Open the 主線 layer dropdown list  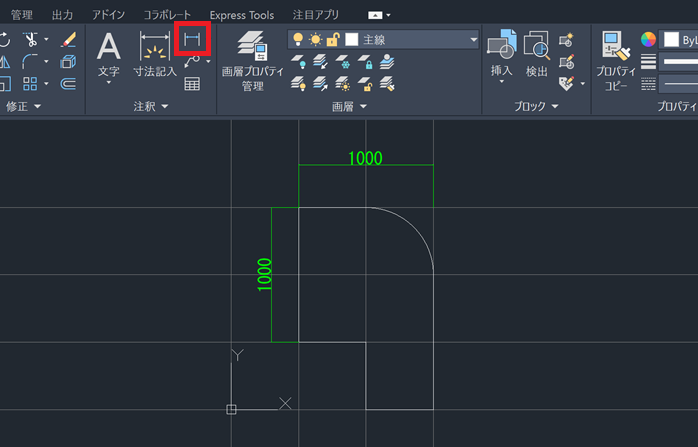click(x=473, y=40)
